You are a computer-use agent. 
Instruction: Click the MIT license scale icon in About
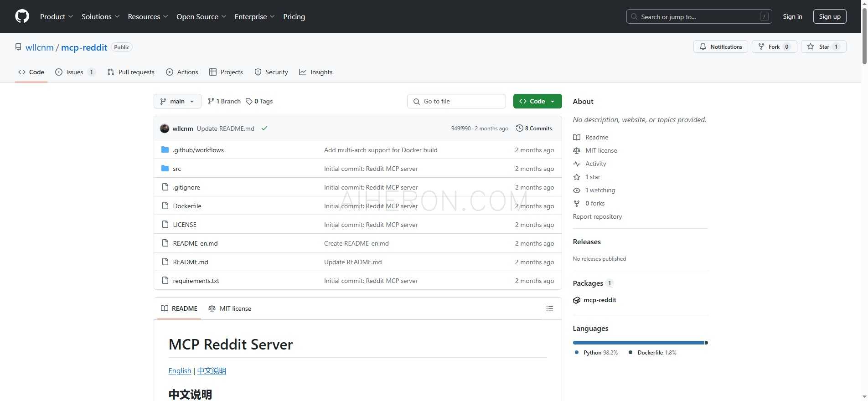577,150
